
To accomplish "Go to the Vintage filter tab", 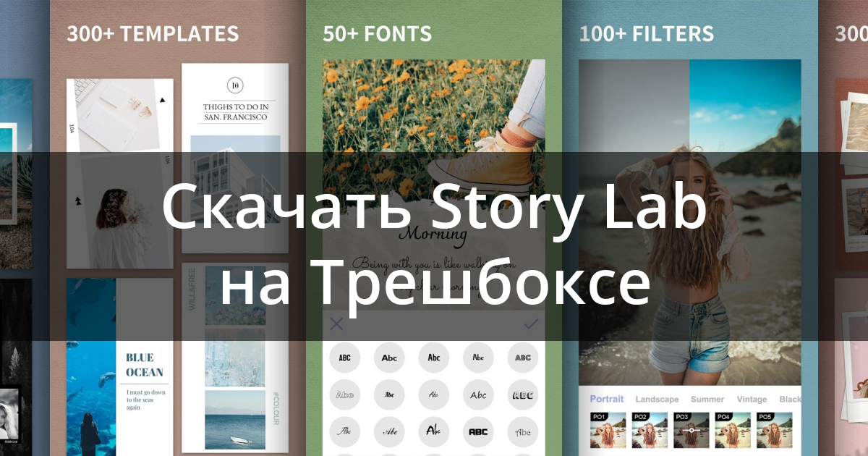I will 752,399.
